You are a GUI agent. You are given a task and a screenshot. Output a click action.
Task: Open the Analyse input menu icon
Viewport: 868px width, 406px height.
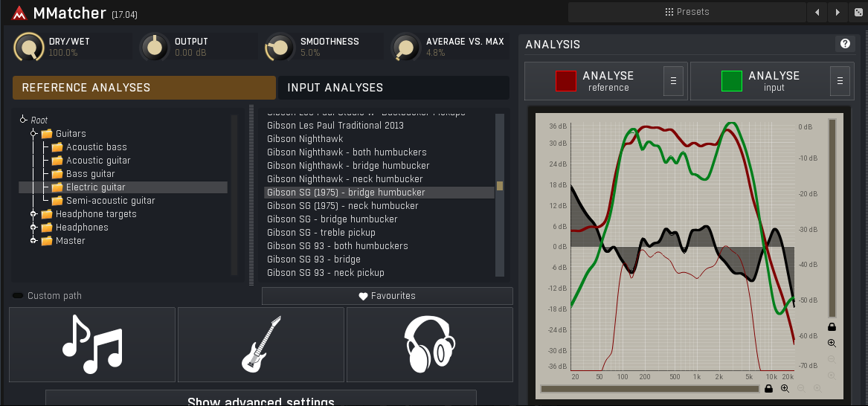pyautogui.click(x=840, y=81)
